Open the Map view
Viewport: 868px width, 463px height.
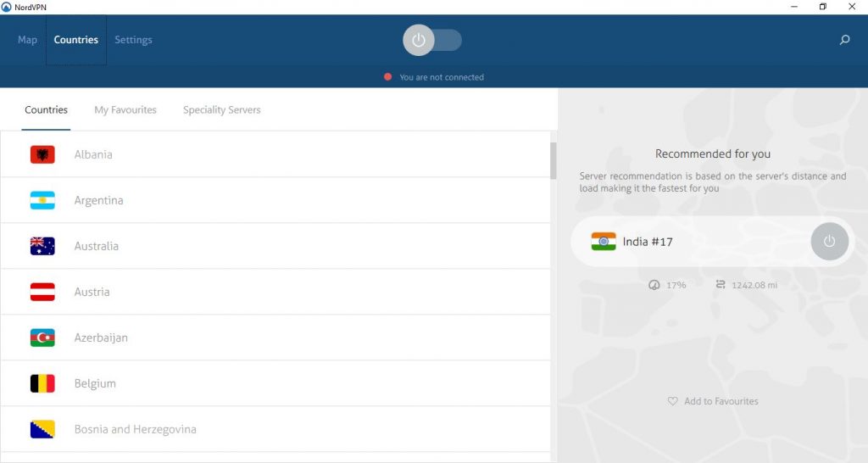(27, 40)
